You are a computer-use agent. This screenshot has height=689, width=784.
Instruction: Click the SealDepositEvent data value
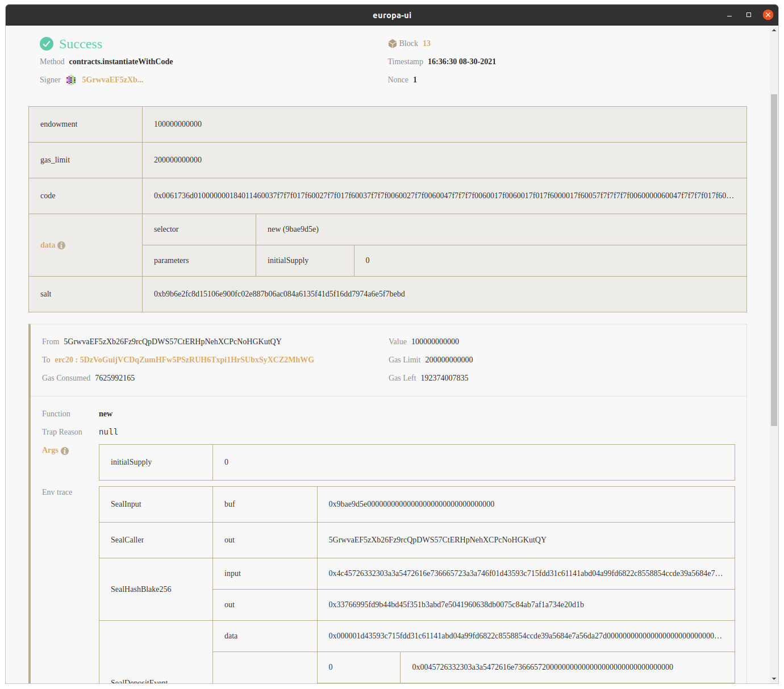pyautogui.click(x=526, y=636)
